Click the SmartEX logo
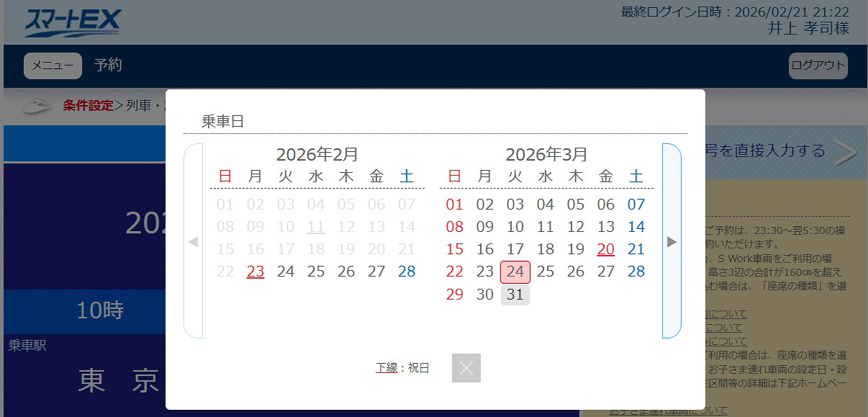Viewport: 868px width, 417px height. [73, 22]
